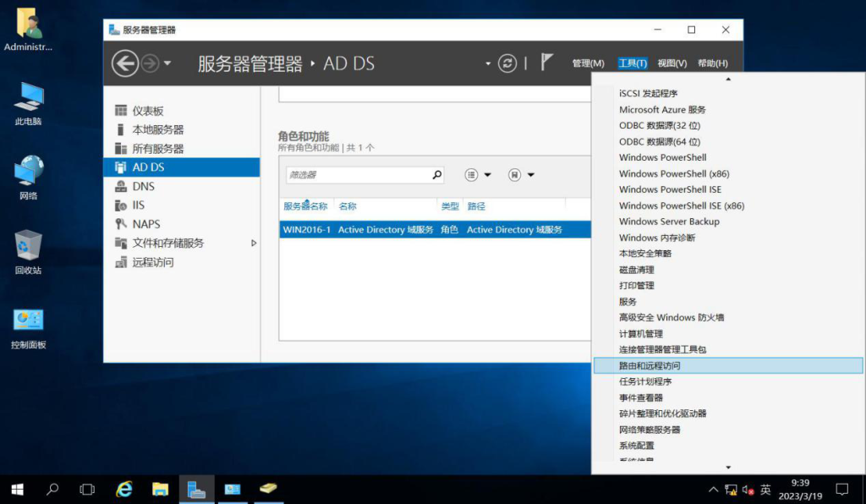866x504 pixels.
Task: Select IIS in the sidebar
Action: (x=182, y=205)
